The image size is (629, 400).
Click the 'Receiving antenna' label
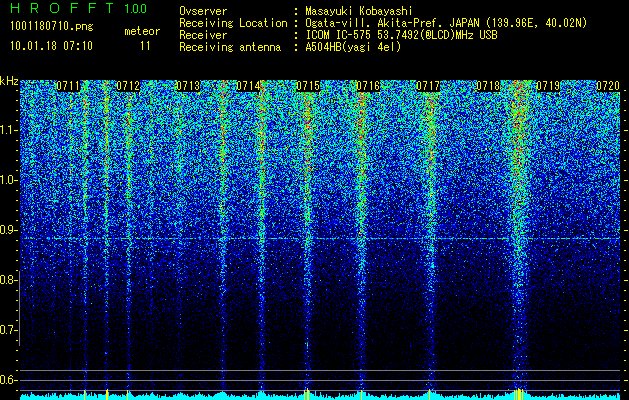[x=230, y=47]
